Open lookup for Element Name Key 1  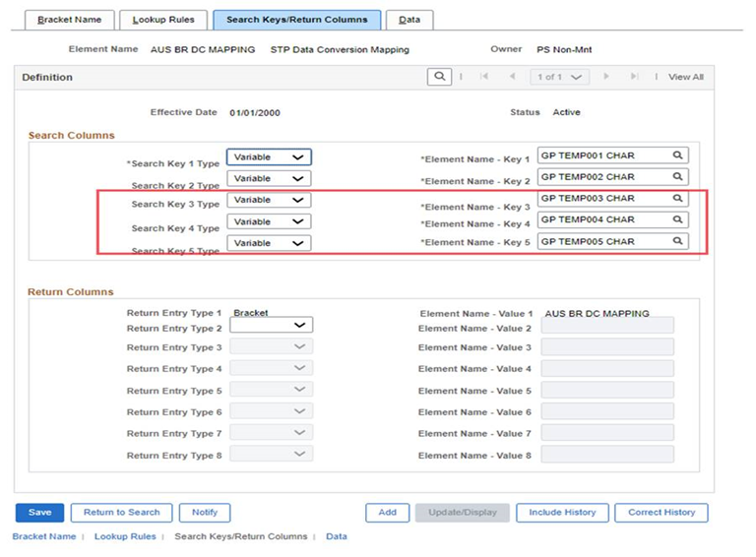pyautogui.click(x=677, y=155)
